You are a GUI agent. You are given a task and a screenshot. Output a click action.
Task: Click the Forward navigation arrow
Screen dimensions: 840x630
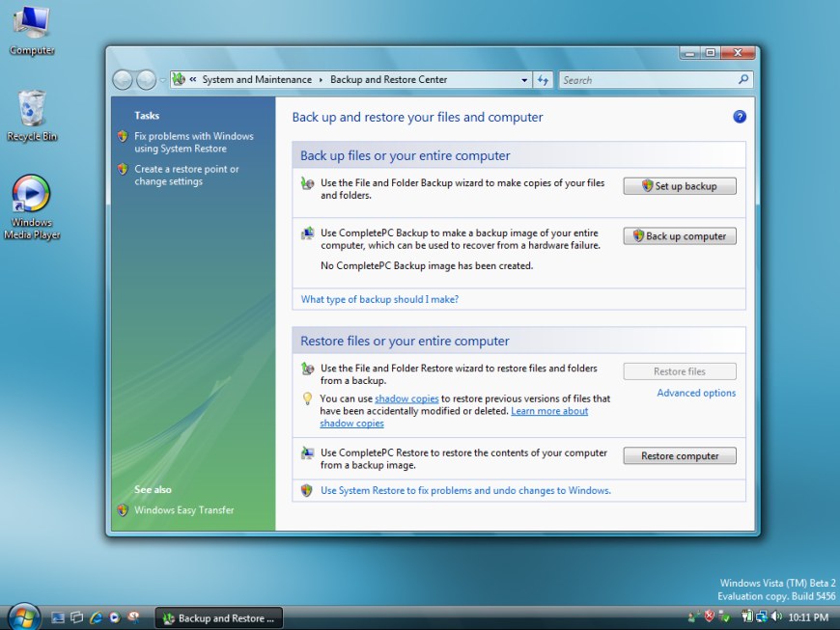[x=146, y=80]
